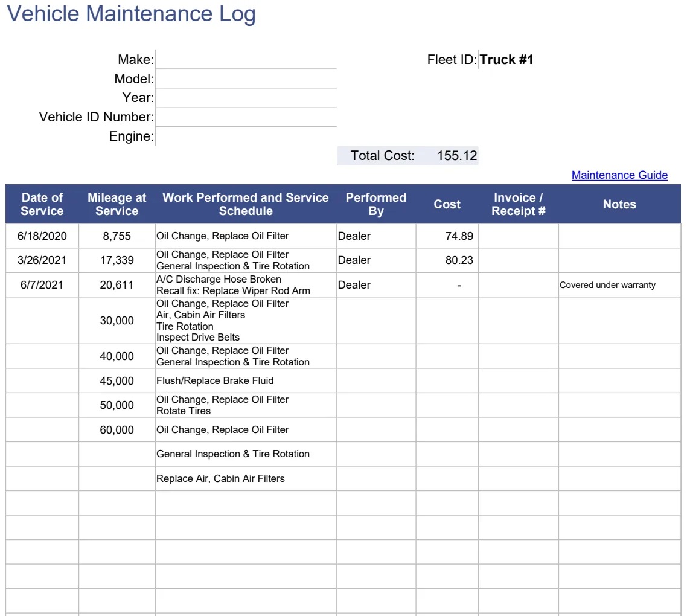Click the date cell 6/7/2021

point(42,285)
